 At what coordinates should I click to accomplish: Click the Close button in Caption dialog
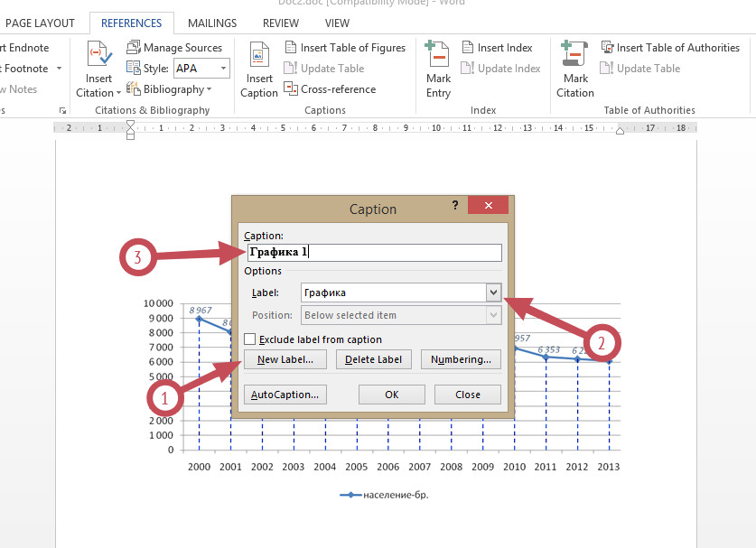pyautogui.click(x=468, y=395)
